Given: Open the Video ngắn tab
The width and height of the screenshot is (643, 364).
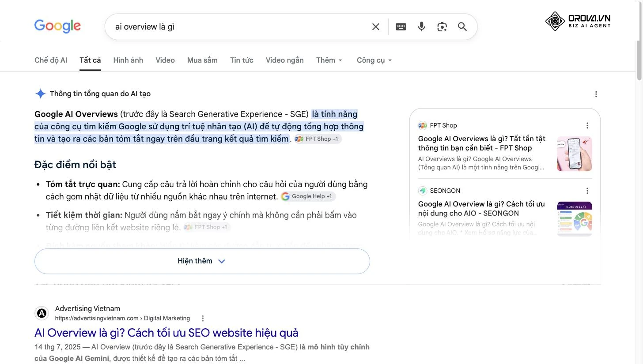Looking at the screenshot, I should coord(284,60).
